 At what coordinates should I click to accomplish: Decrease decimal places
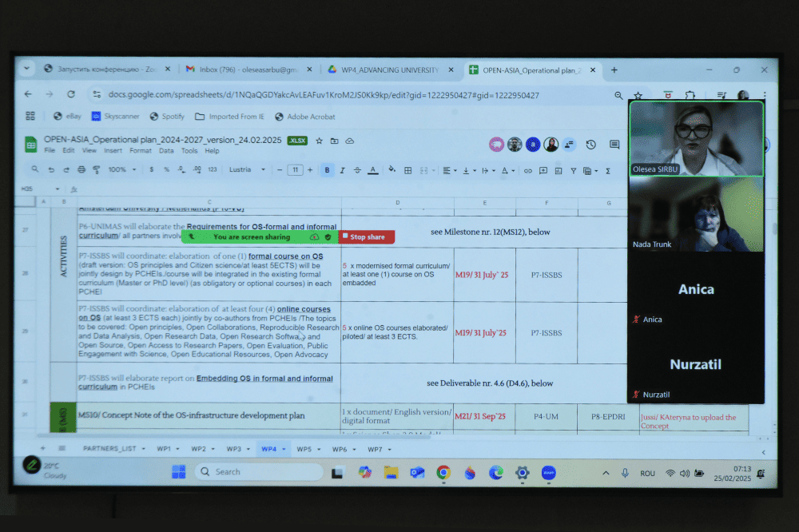pos(182,169)
